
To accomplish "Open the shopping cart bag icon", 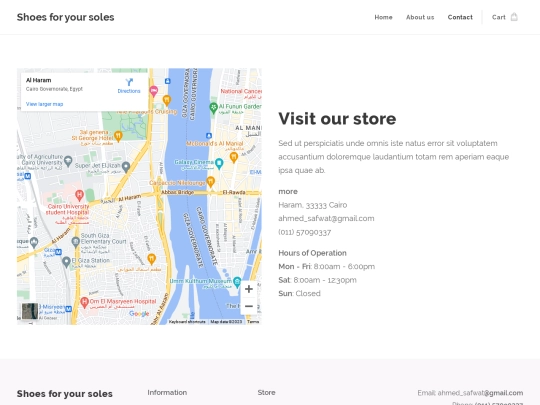I will coord(514,17).
